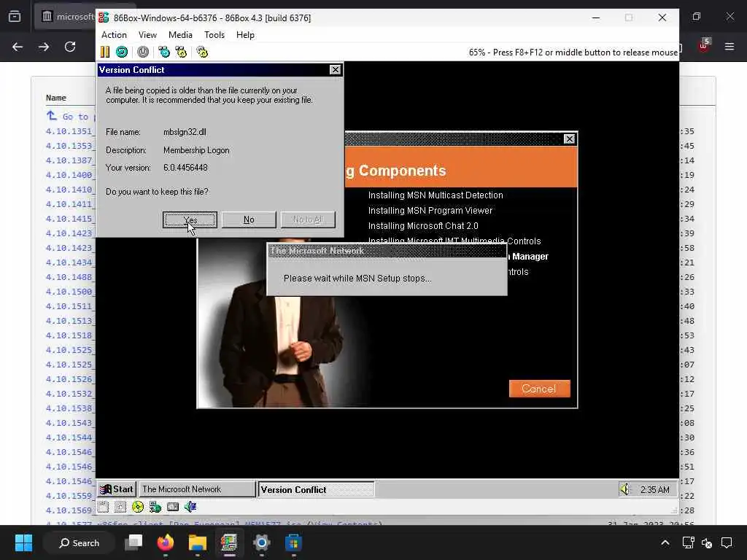The image size is (747, 560).
Task: Open the Help menu in 86Box
Action: (x=245, y=35)
